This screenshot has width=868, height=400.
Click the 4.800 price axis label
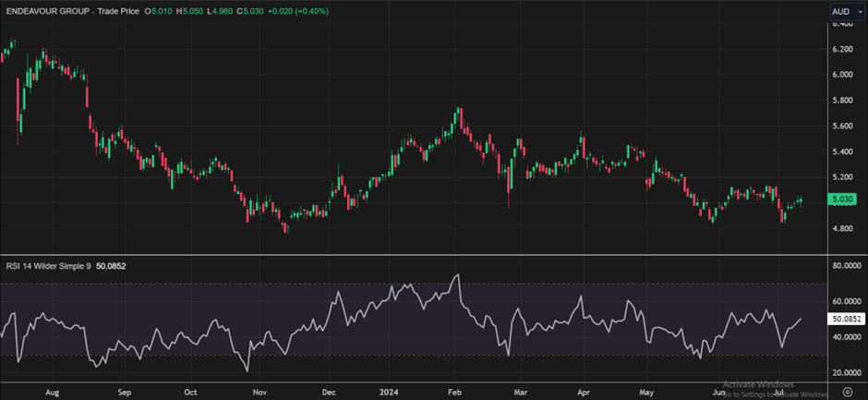coord(842,228)
